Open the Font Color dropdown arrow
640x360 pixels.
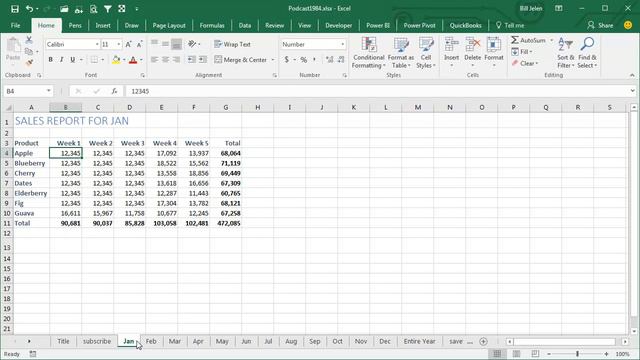(141, 60)
